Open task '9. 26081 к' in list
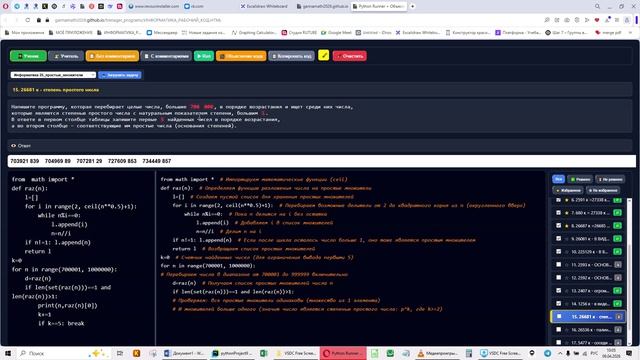Image resolution: width=640 pixels, height=360 pixels. [590, 238]
